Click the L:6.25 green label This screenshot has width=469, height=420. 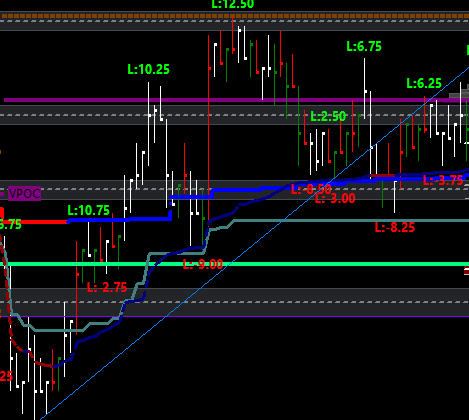[x=424, y=83]
